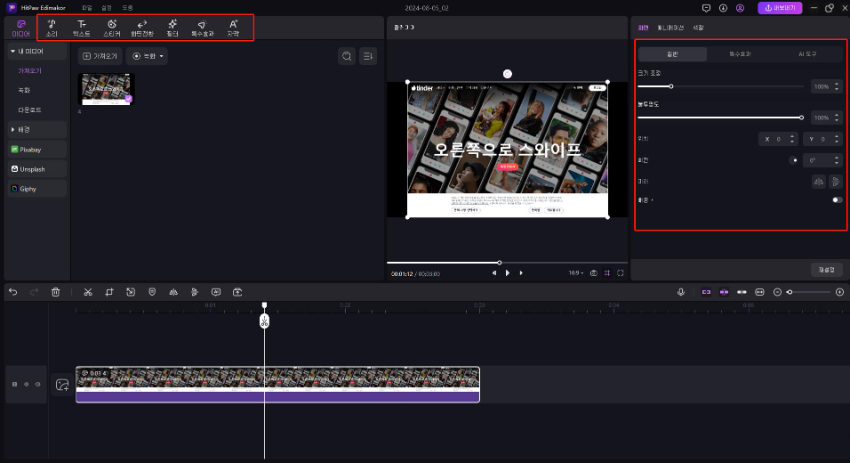Open the 파일 menu in title bar
Screen dimensions: 850x463
tap(86, 7)
